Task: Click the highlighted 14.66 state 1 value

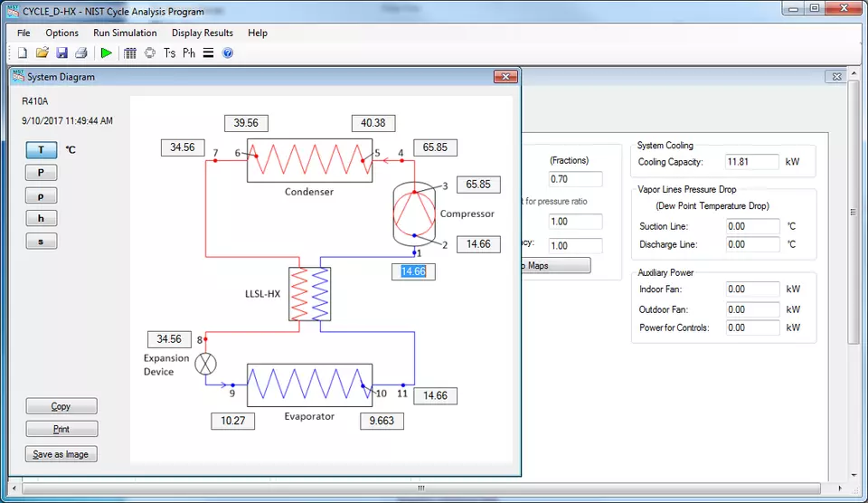Action: [413, 271]
